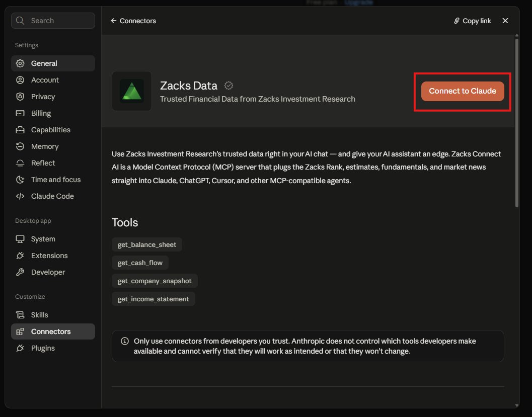Viewport: 532px width, 417px height.
Task: Open Time and focus moon icon
Action: coord(20,180)
